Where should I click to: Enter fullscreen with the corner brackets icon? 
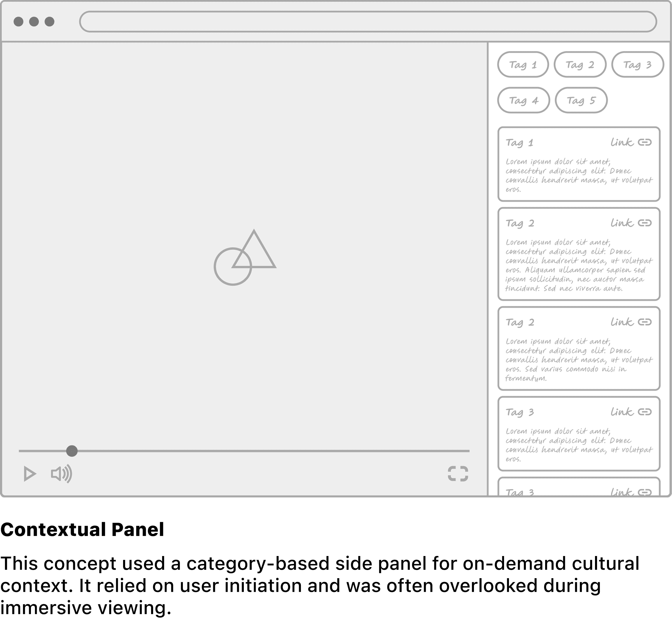(458, 474)
